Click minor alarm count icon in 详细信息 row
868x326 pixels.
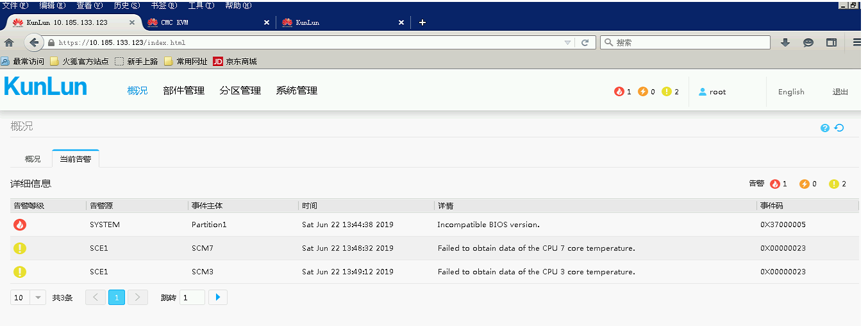pyautogui.click(x=834, y=184)
